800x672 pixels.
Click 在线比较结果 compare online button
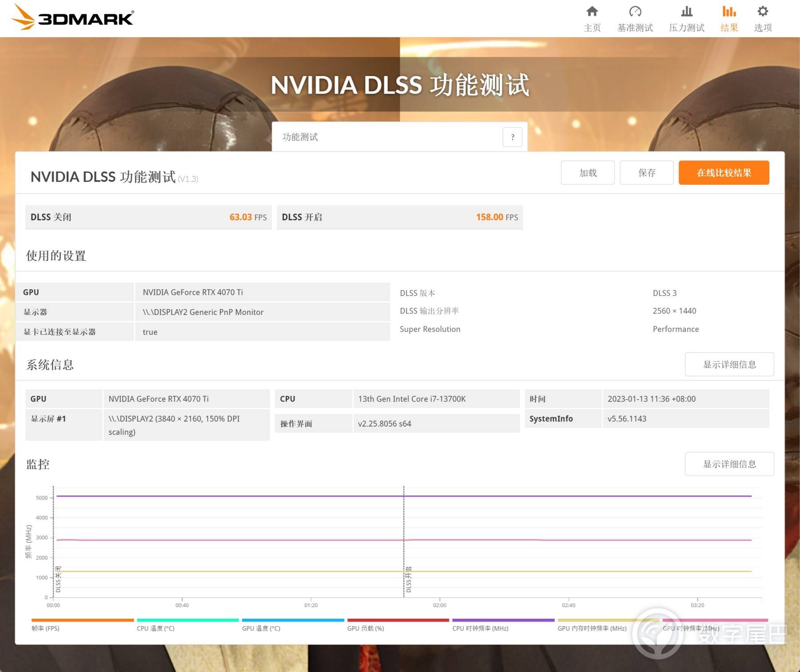(724, 172)
